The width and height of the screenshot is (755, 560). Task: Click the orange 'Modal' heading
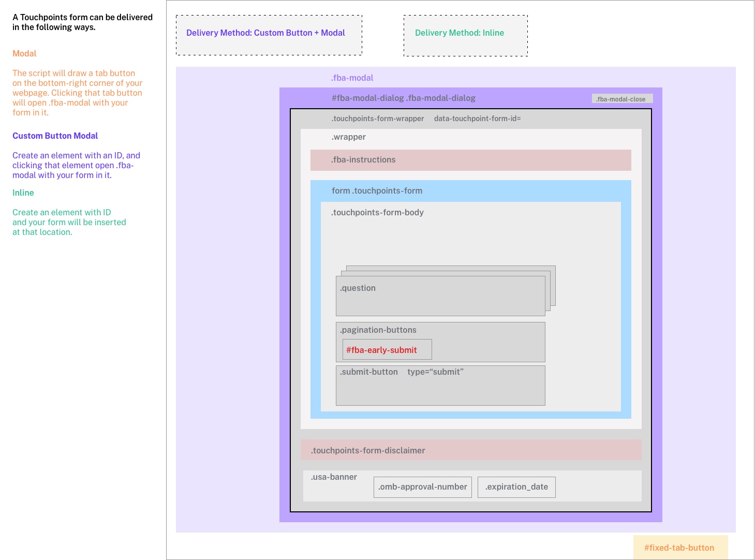click(24, 53)
